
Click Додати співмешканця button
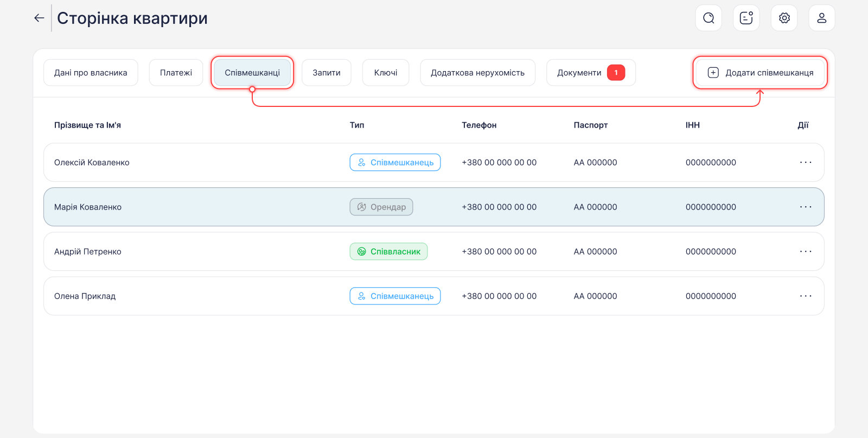[x=760, y=73]
